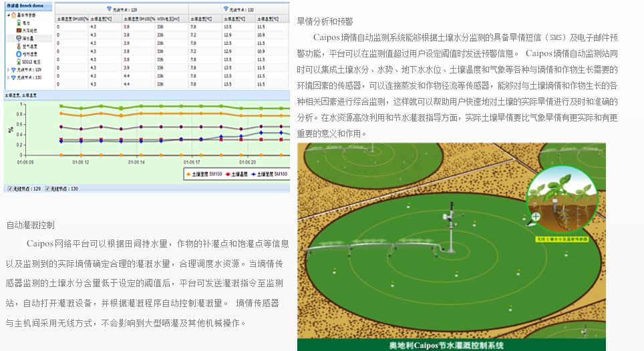Click the plus magnifier icon on irrigation illustration
Screen dimensions: 644x351
pyautogui.click(x=536, y=216)
